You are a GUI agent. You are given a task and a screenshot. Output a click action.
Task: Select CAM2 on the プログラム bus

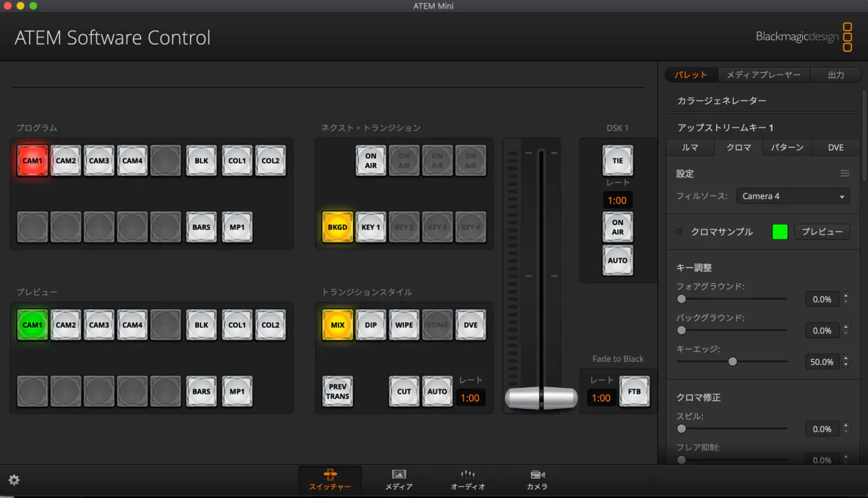(66, 161)
